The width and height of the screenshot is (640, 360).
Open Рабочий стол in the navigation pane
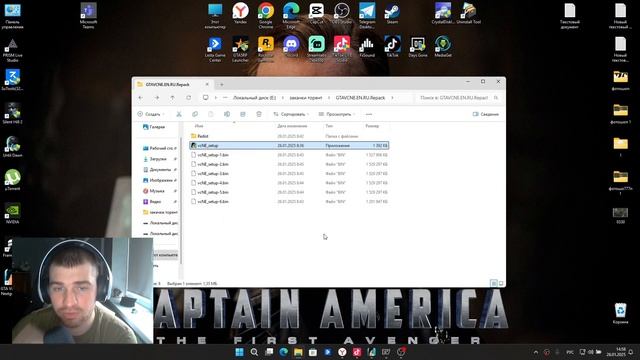click(160, 148)
